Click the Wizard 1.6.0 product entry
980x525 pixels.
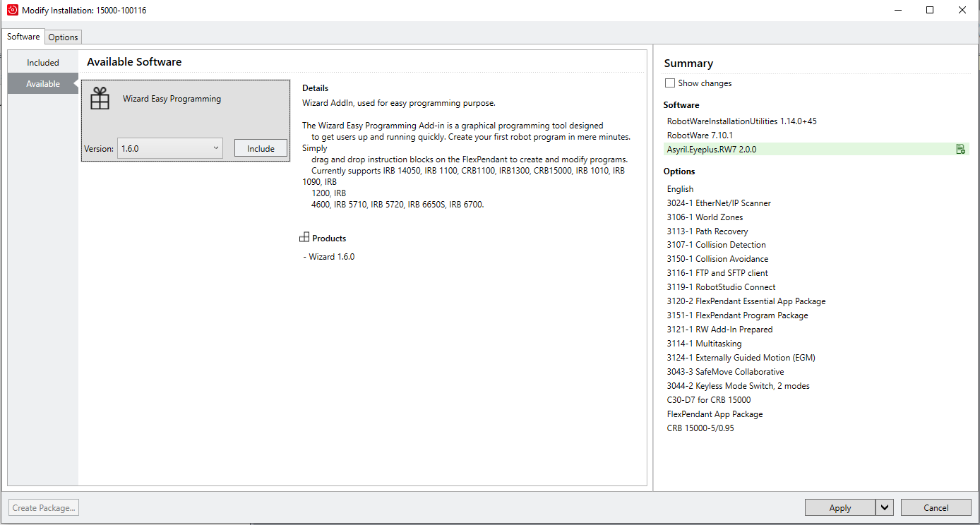point(332,257)
